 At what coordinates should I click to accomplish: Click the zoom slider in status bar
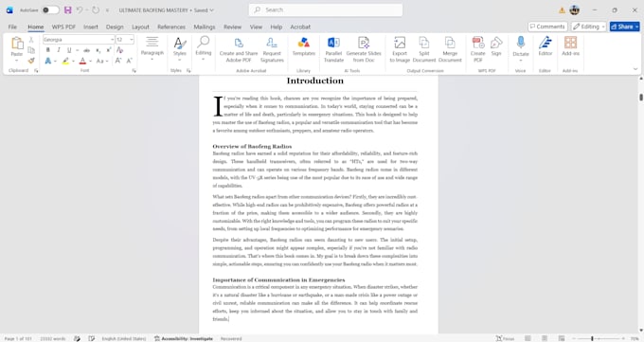pos(592,338)
